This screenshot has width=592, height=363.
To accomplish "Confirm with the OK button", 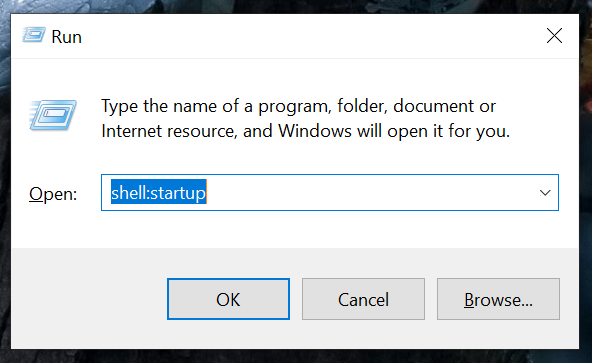I will coord(228,299).
